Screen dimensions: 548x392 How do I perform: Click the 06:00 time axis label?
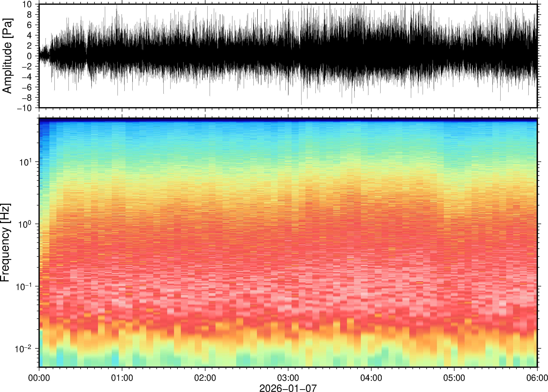(537, 378)
